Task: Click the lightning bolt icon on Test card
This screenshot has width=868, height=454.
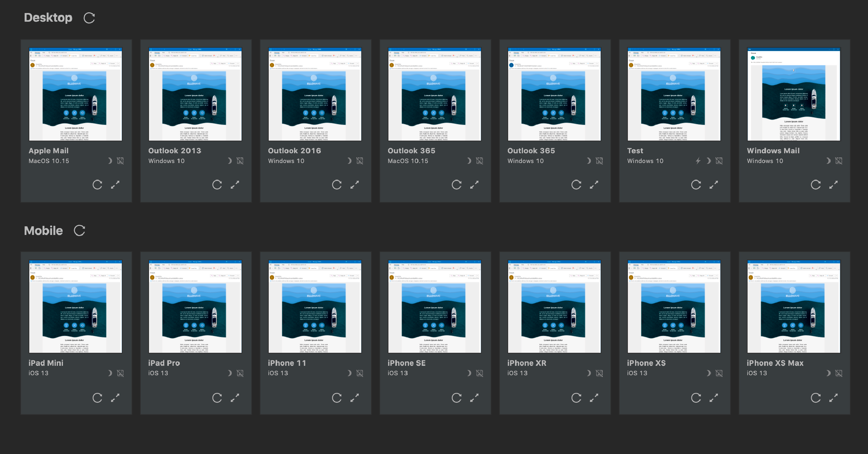Action: pyautogui.click(x=698, y=160)
